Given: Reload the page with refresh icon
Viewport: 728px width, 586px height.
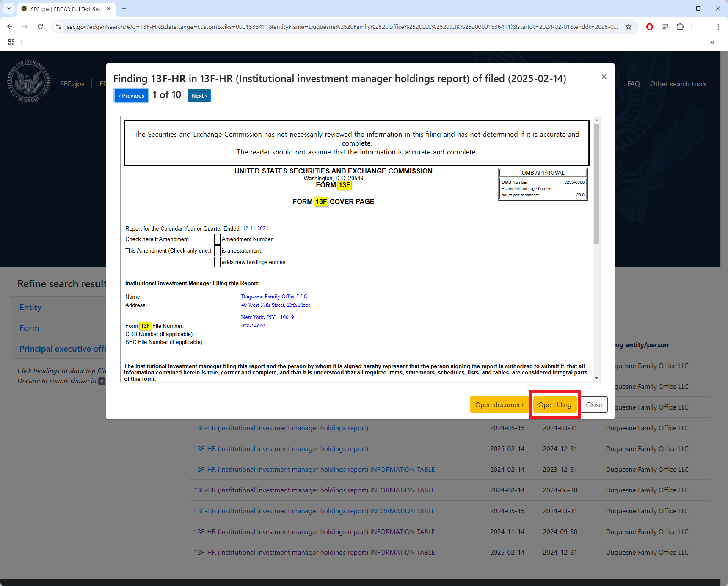Looking at the screenshot, I should point(40,27).
